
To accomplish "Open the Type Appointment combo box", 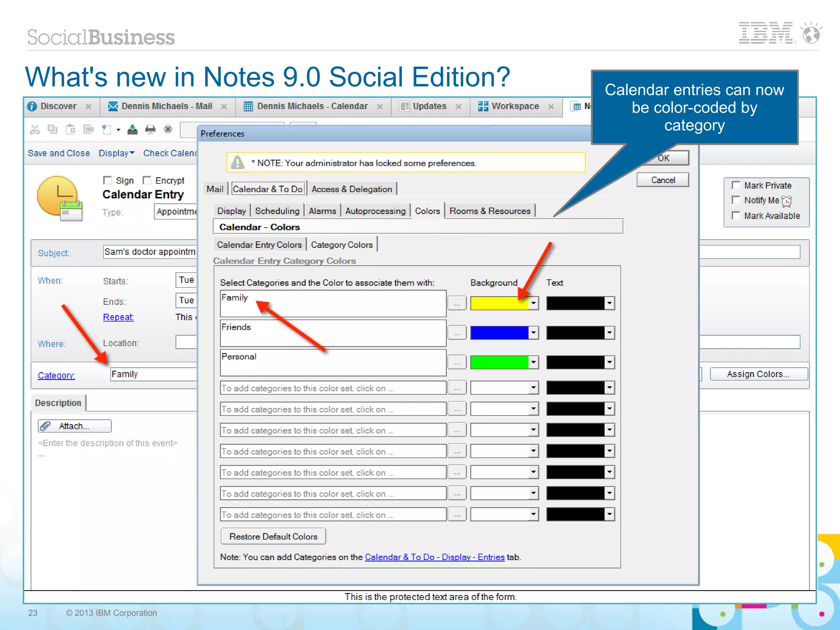I will (176, 212).
